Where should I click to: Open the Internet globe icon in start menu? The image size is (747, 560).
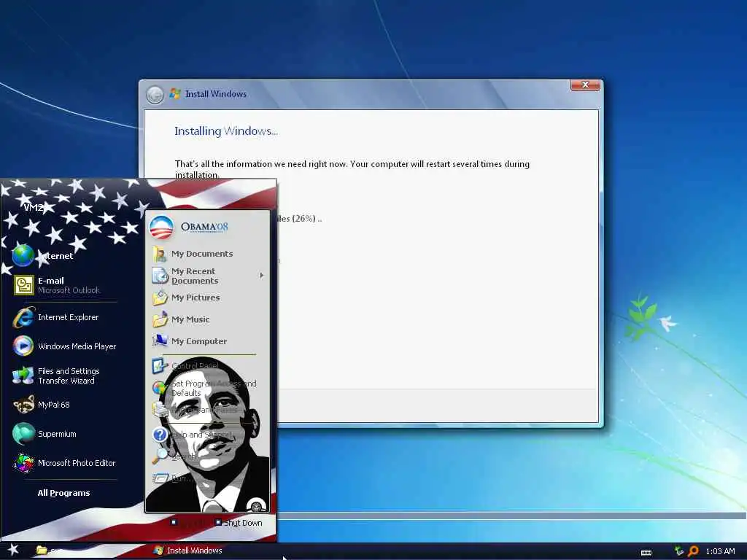[23, 256]
